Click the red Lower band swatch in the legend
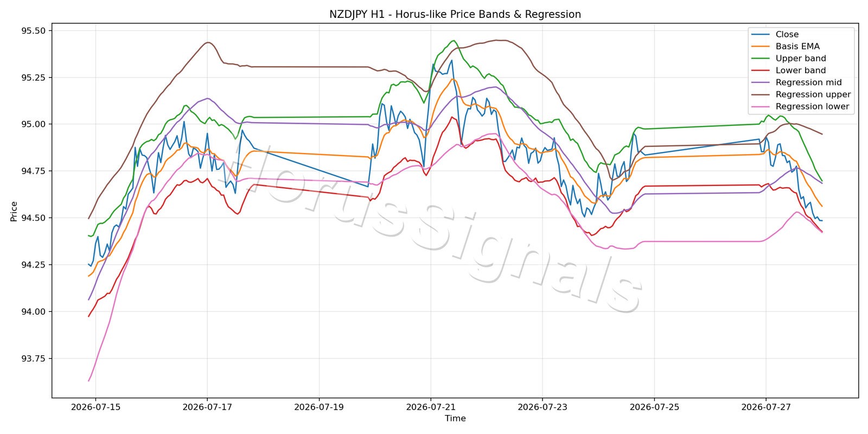Screen dimensions: 868x434 [760, 71]
